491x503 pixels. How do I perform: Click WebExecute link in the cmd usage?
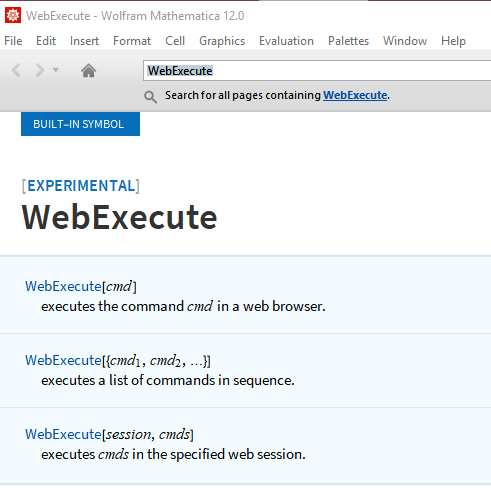coord(63,286)
